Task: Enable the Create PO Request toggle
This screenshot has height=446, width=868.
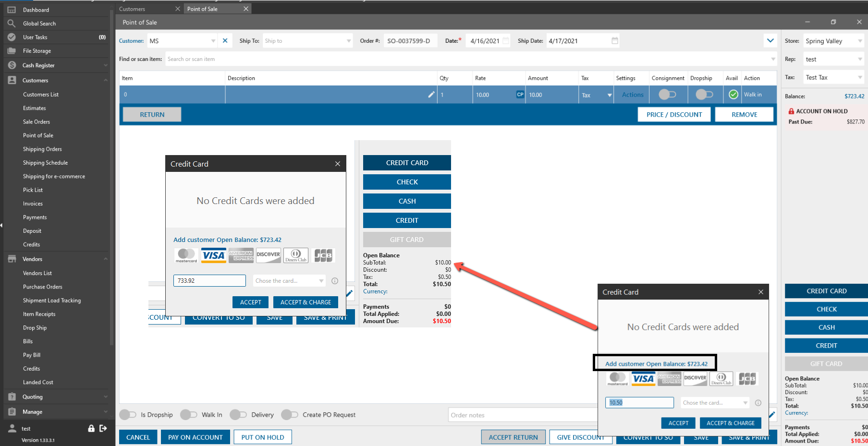Action: 290,415
